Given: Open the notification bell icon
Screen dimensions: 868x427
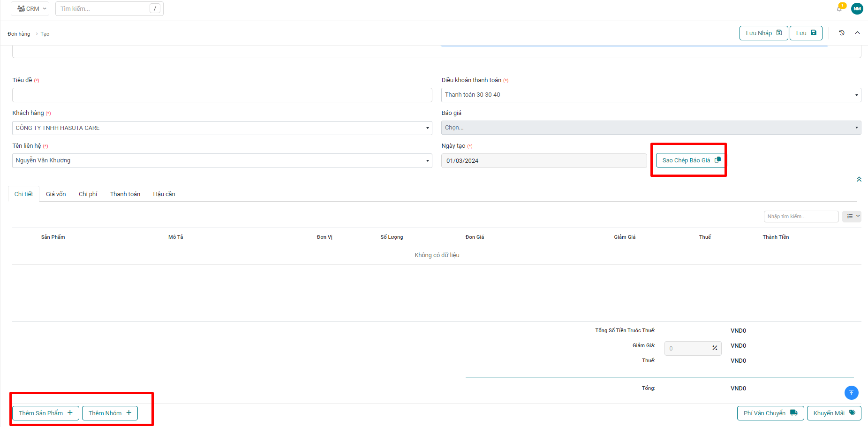Looking at the screenshot, I should pos(839,8).
